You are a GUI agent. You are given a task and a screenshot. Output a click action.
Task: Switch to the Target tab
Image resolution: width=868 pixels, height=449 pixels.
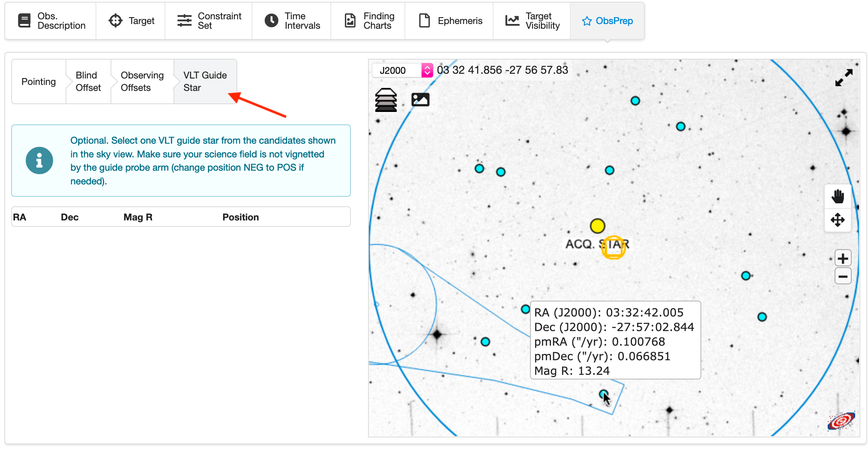[x=131, y=21]
